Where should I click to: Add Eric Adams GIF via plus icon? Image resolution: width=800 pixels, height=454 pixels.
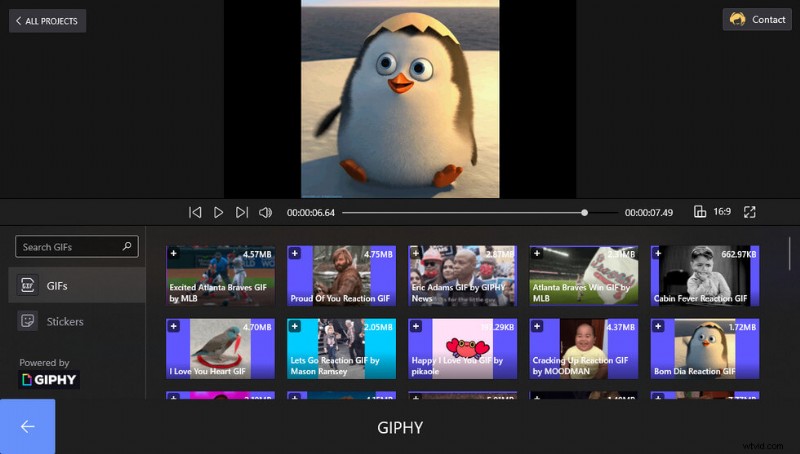[416, 254]
